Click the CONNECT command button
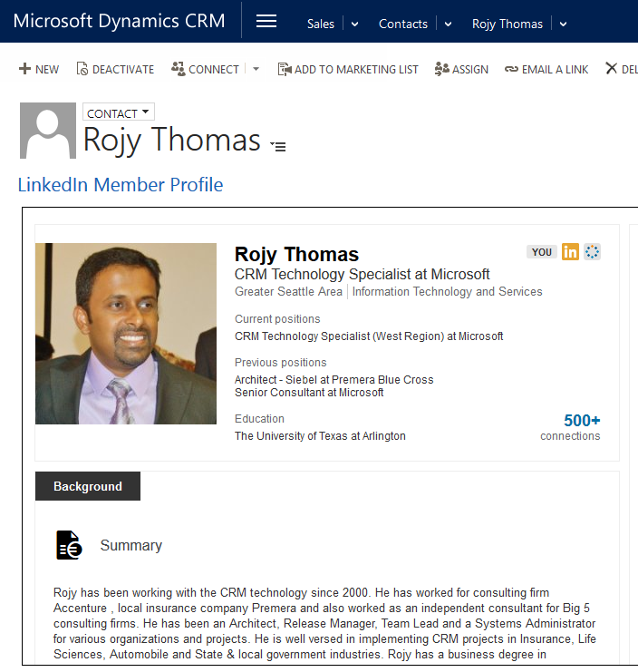Viewport: 638px width, 672px height. pos(205,69)
